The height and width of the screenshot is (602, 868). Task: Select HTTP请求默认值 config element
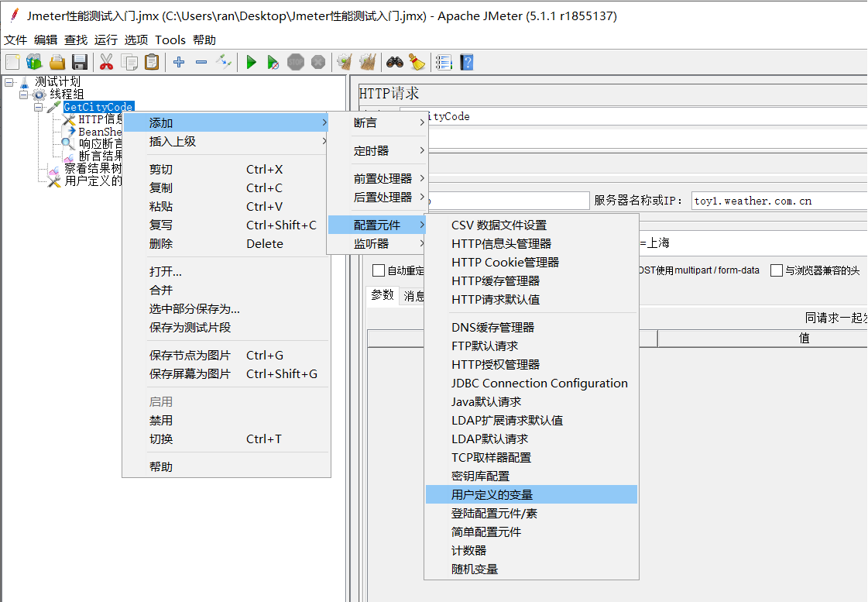pos(531,300)
